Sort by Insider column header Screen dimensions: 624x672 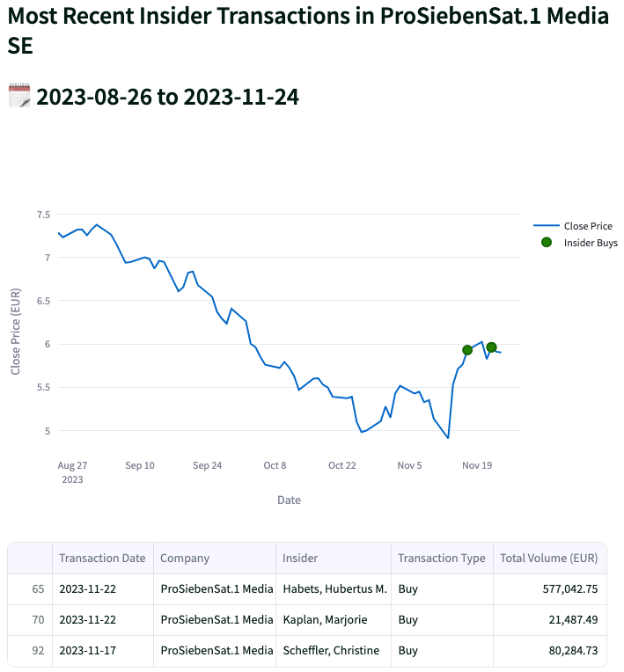(334, 558)
